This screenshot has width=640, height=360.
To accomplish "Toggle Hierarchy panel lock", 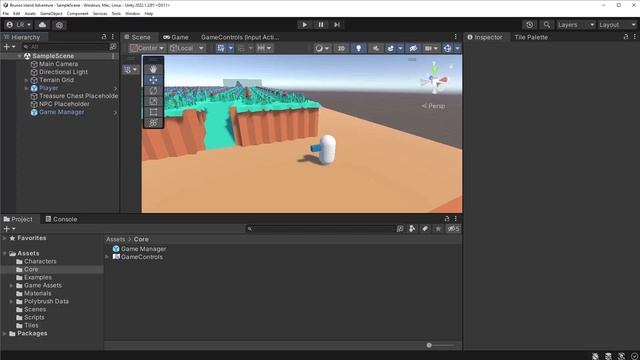I will point(104,37).
